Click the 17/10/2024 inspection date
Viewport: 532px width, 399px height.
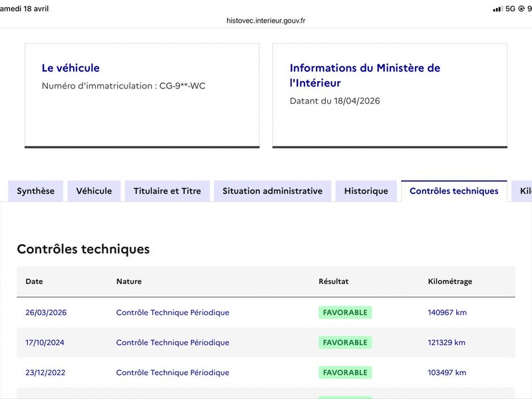pyautogui.click(x=45, y=342)
